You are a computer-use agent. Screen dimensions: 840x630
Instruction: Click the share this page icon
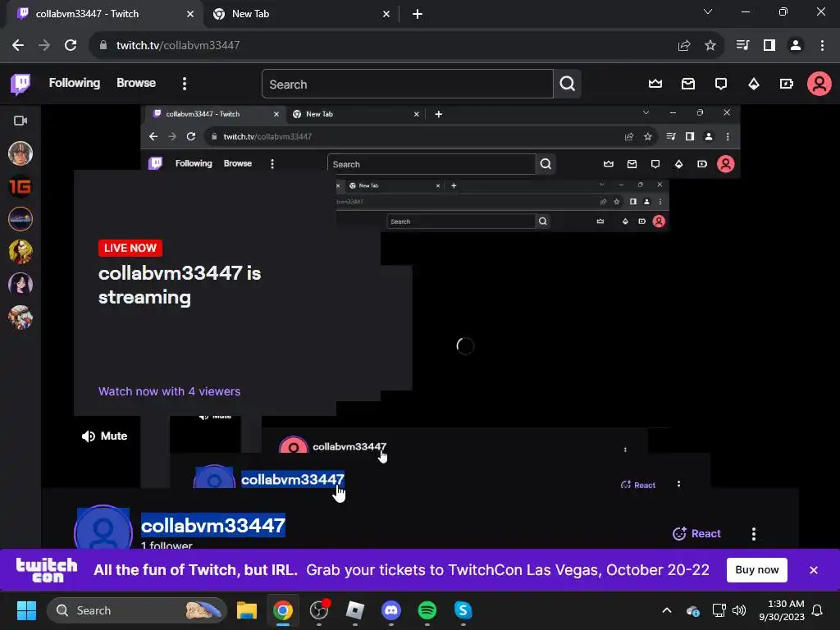684,46
